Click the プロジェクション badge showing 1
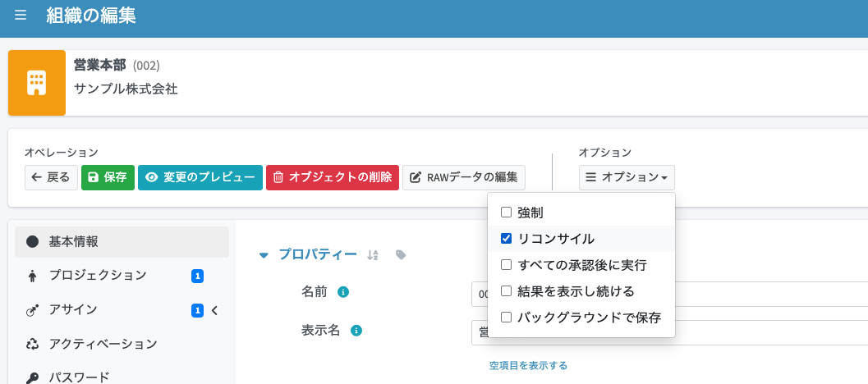The width and height of the screenshot is (868, 384). (197, 276)
